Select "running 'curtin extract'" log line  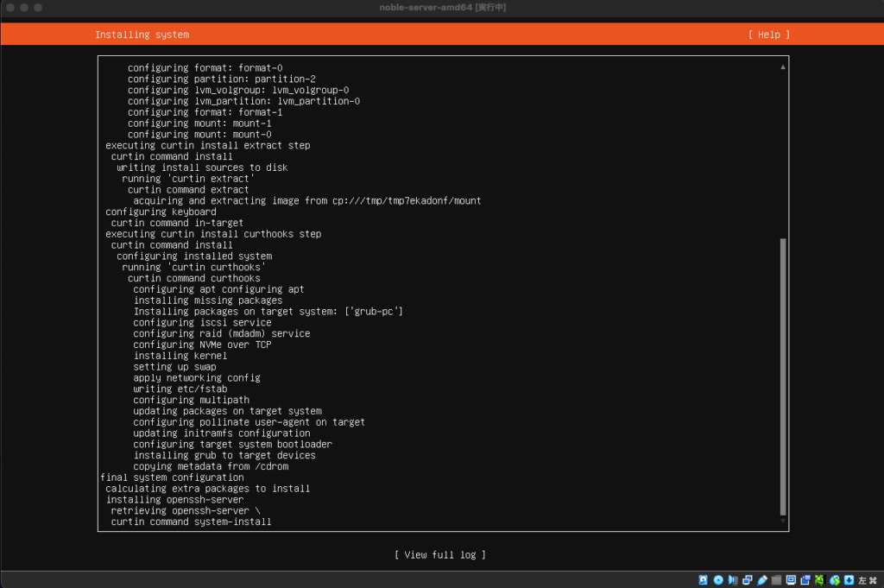click(188, 179)
